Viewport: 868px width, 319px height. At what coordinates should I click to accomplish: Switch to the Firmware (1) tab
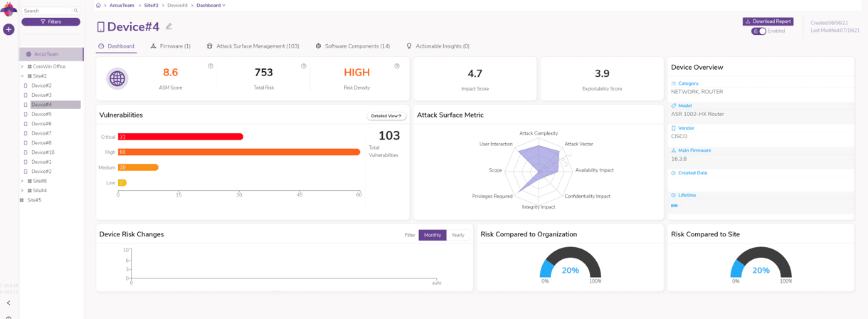click(171, 46)
